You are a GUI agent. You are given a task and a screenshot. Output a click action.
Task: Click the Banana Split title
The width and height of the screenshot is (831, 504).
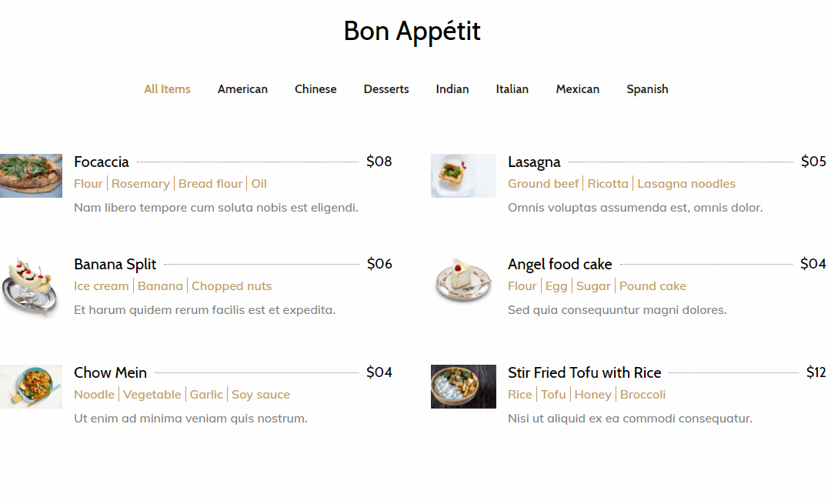115,264
